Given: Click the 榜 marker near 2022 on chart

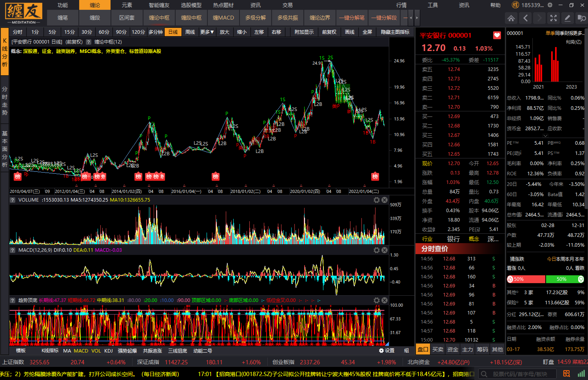Looking at the screenshot, I should point(375,176).
